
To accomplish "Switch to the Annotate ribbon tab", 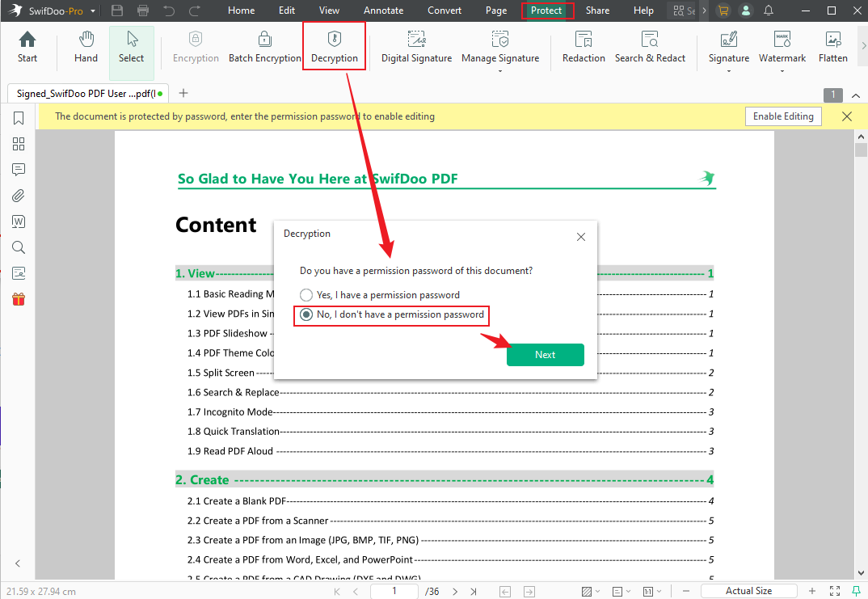I will (383, 11).
